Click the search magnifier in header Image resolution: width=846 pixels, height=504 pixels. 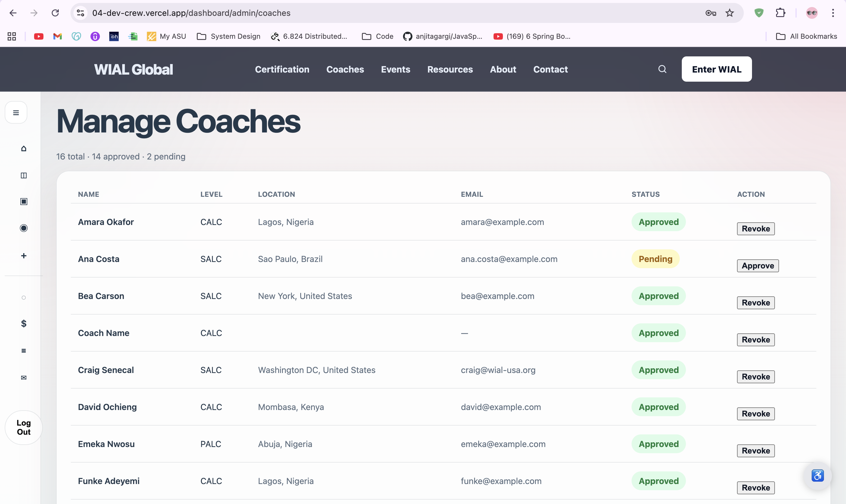(x=662, y=69)
